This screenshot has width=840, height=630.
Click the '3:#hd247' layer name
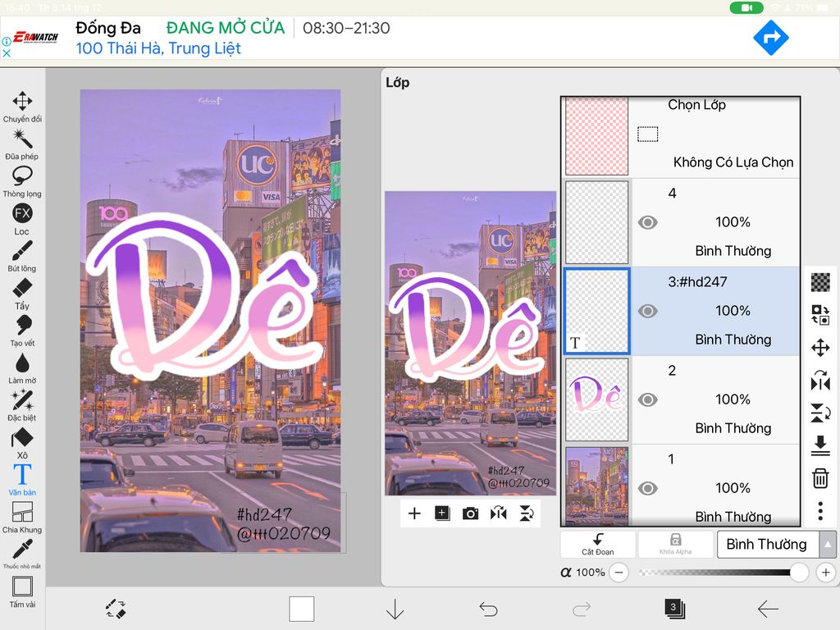(697, 282)
